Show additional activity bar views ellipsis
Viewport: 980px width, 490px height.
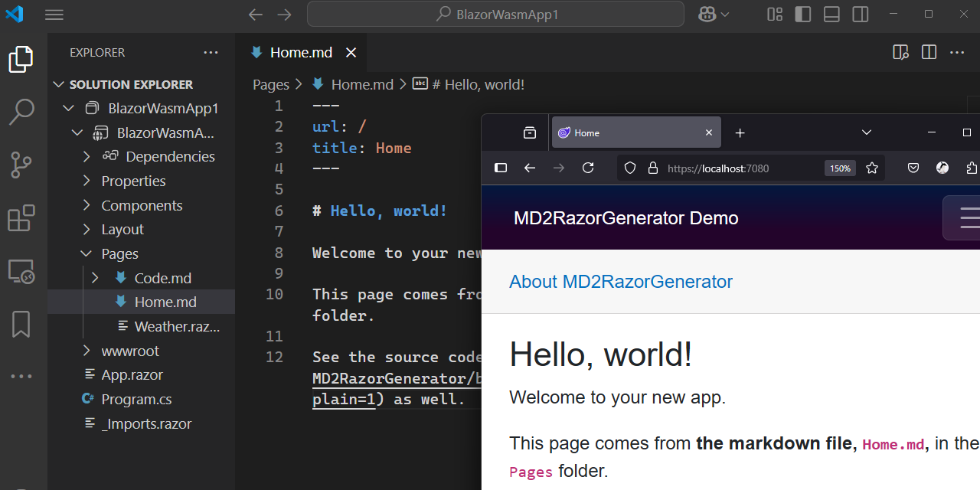pyautogui.click(x=21, y=376)
